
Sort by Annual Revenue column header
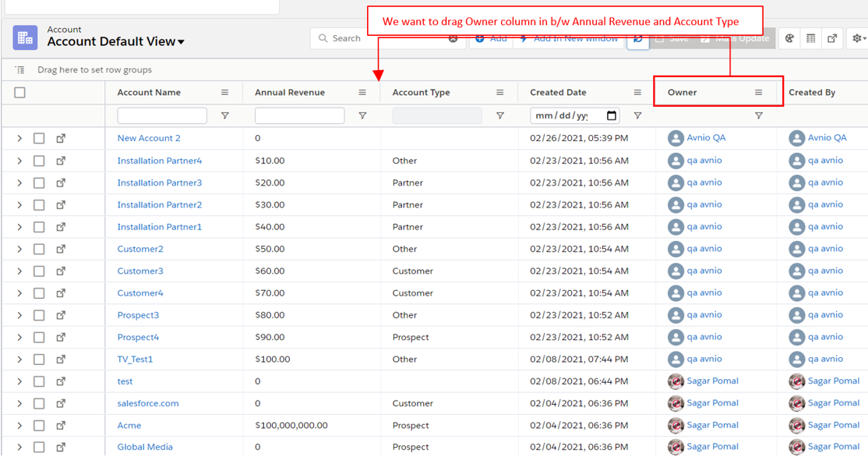(x=290, y=92)
